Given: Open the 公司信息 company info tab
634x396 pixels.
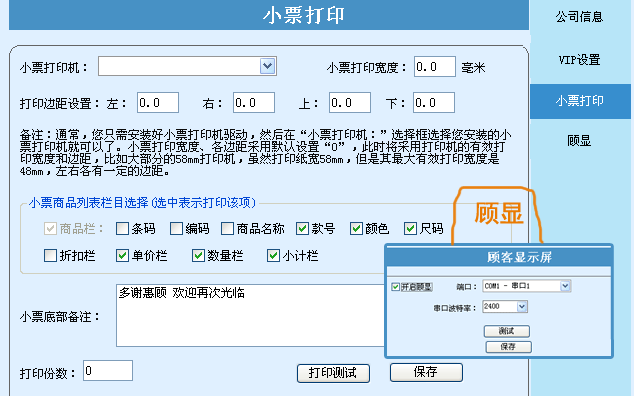Looking at the screenshot, I should (580, 17).
